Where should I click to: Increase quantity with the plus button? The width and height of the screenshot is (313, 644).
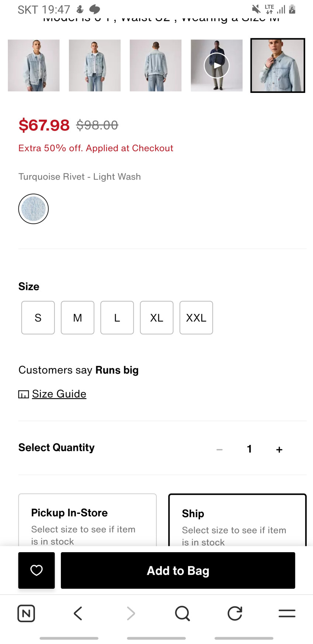click(x=279, y=449)
